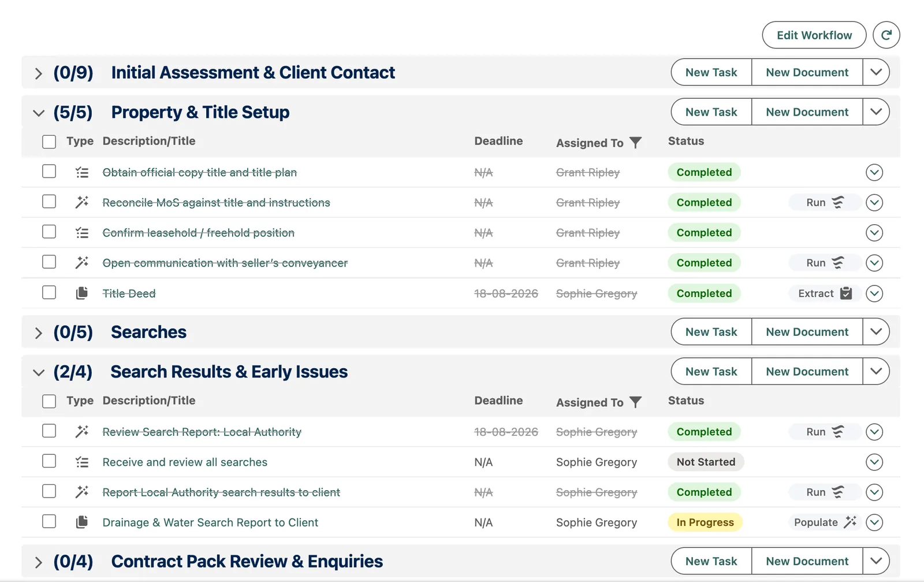
Task: Click checklist icon for Receive and review searches
Action: pyautogui.click(x=82, y=462)
